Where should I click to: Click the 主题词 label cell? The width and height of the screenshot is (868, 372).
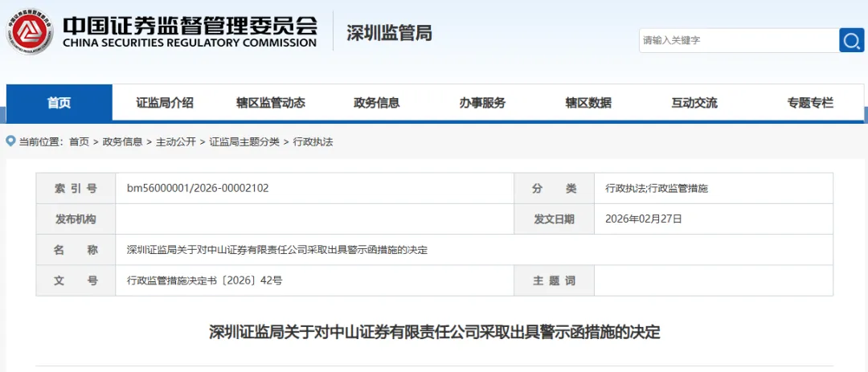coord(554,280)
